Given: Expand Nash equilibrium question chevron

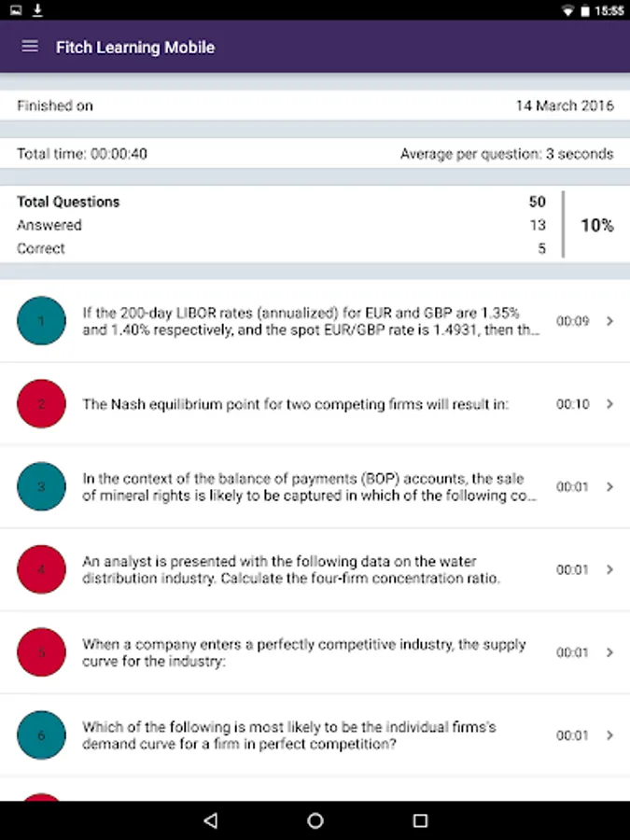Looking at the screenshot, I should (609, 404).
